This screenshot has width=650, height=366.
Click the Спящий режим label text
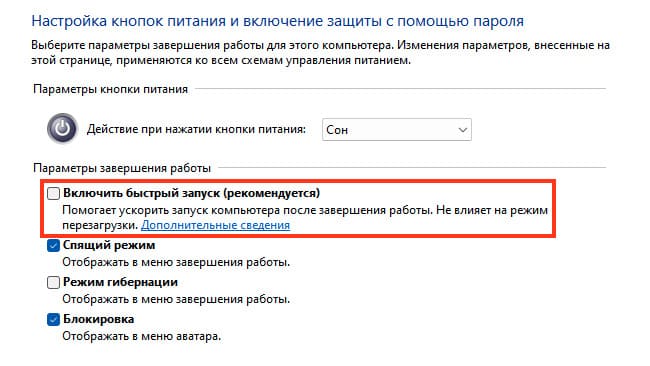tap(109, 245)
